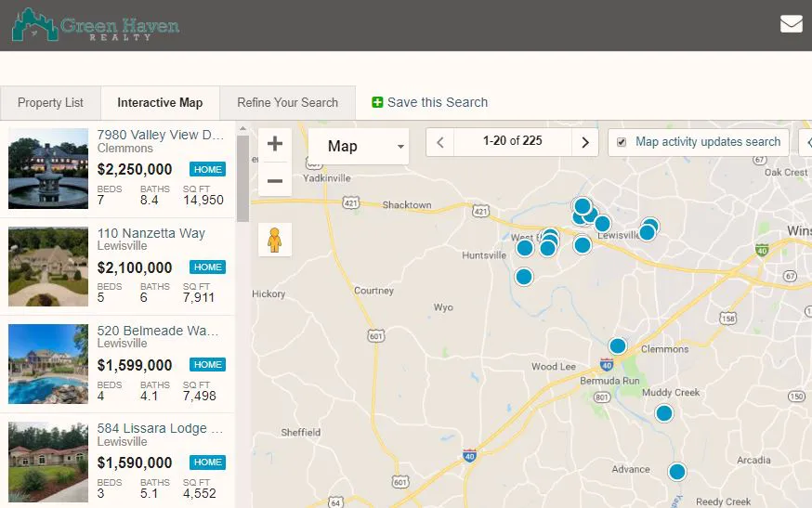Screen dimensions: 812x508
Task: Zoom in the map with plus button
Action: tap(275, 144)
